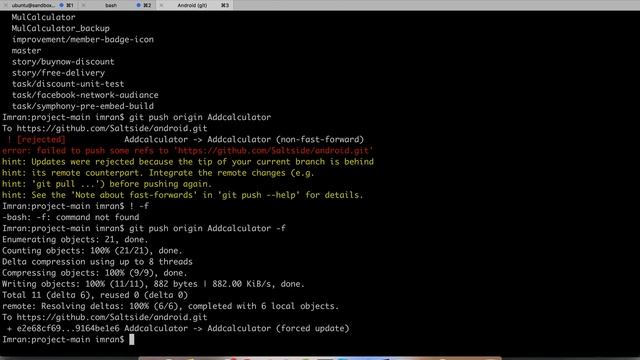Click the 'story/free-delivery' branch line
Screen dimensions: 640x360
[58, 73]
